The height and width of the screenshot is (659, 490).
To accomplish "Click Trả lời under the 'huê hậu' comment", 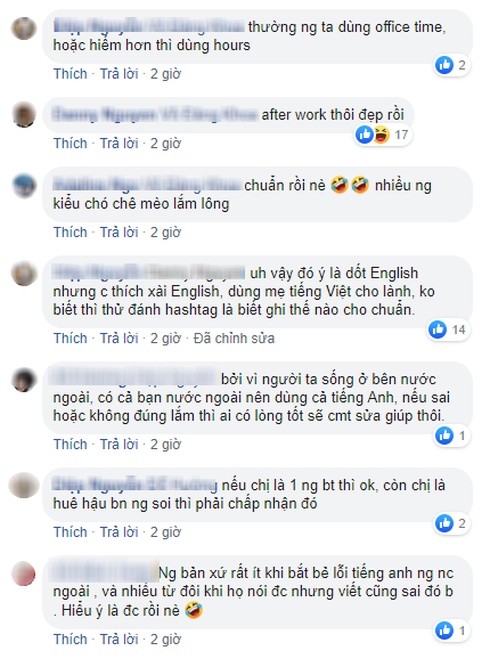I will [x=119, y=532].
